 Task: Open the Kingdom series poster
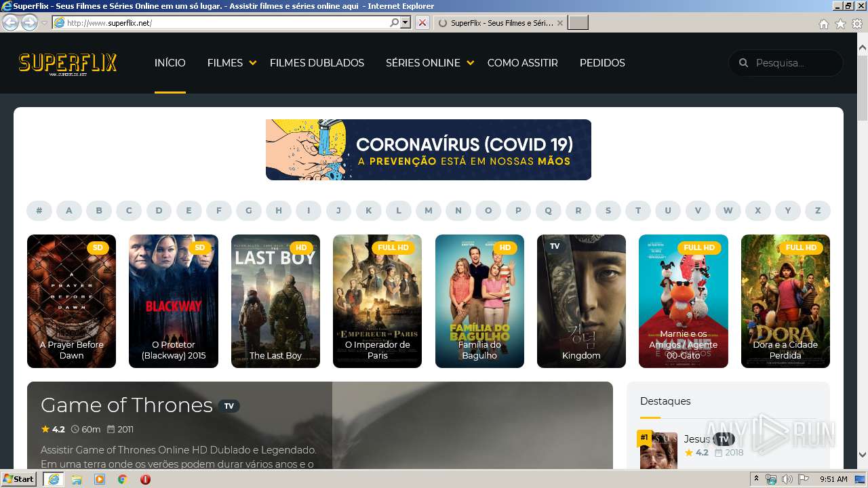[x=581, y=301]
